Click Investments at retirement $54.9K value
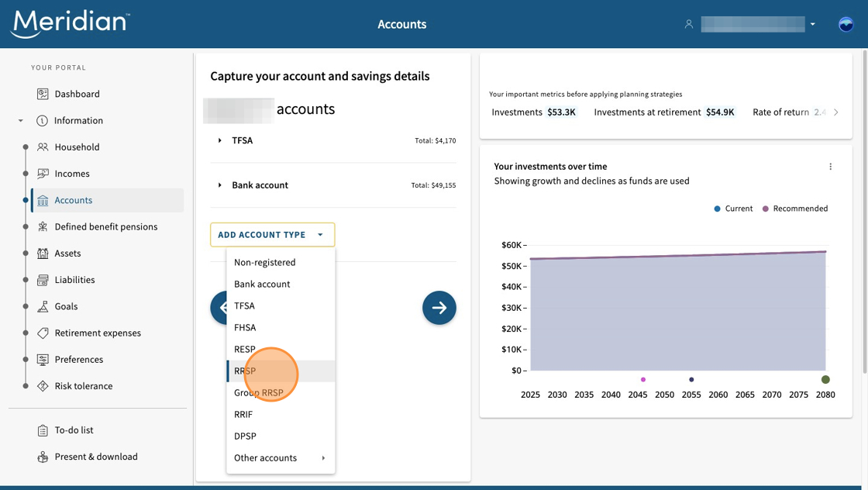This screenshot has height=490, width=868. tap(720, 112)
